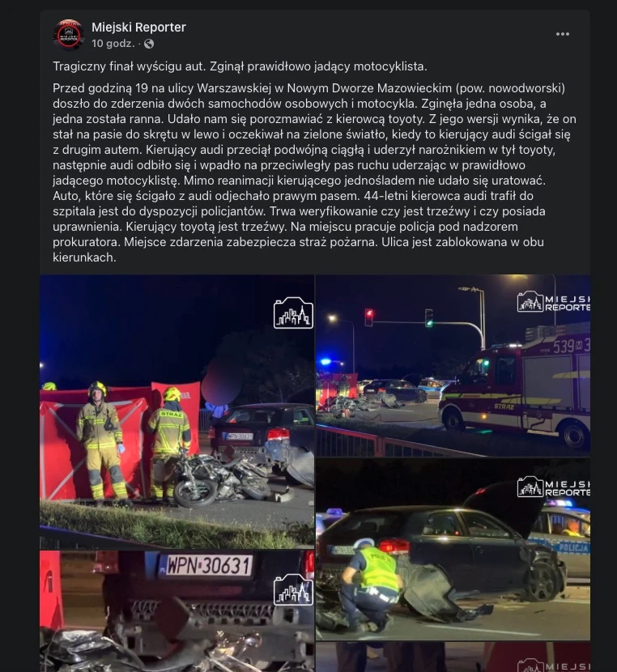This screenshot has height=672, width=617.
Task: Click Miejski Reporter watermark on fire truck photo
Action: [x=554, y=302]
